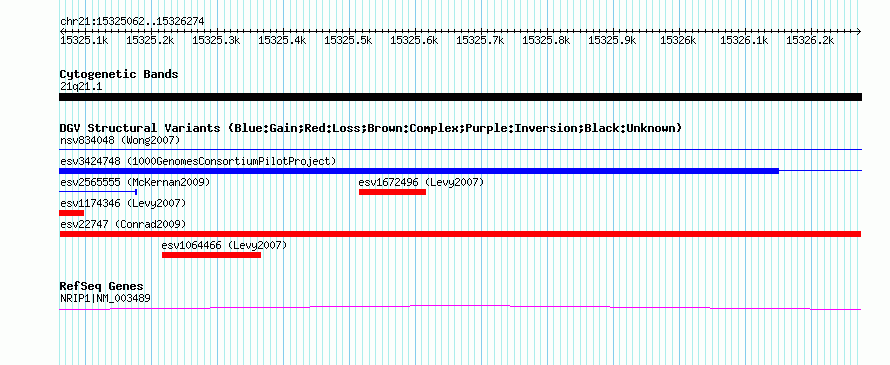
Task: Click the 15325.6k ruler tick label
Action: (x=414, y=40)
